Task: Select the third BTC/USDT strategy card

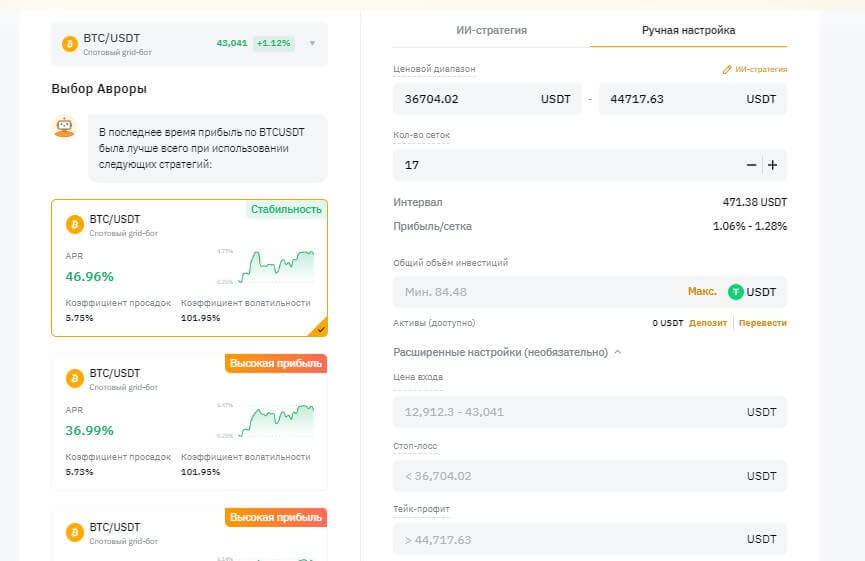Action: click(x=189, y=533)
